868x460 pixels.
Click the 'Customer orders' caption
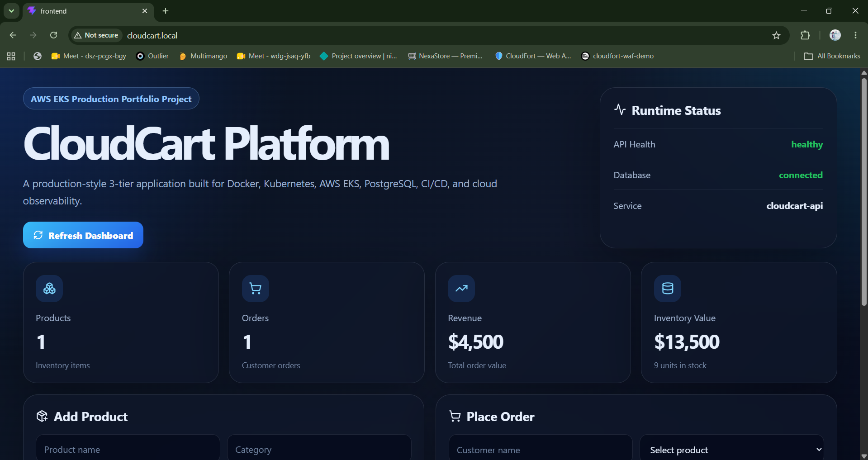271,365
